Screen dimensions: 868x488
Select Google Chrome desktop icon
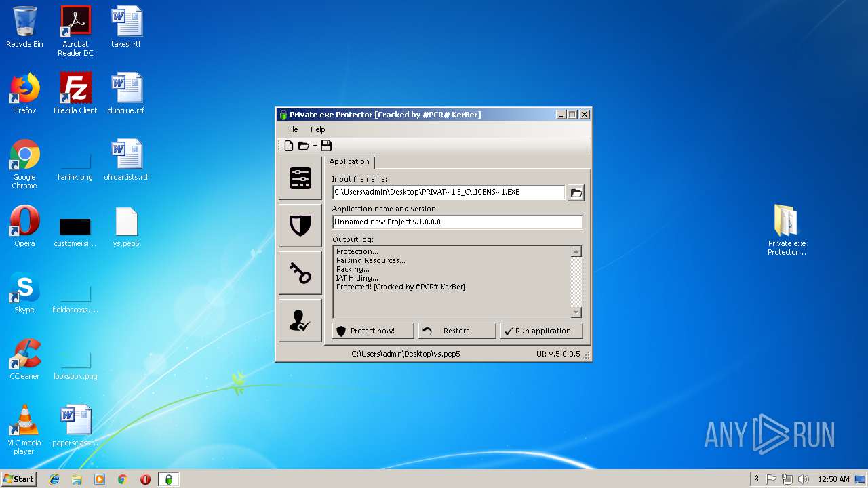click(24, 164)
